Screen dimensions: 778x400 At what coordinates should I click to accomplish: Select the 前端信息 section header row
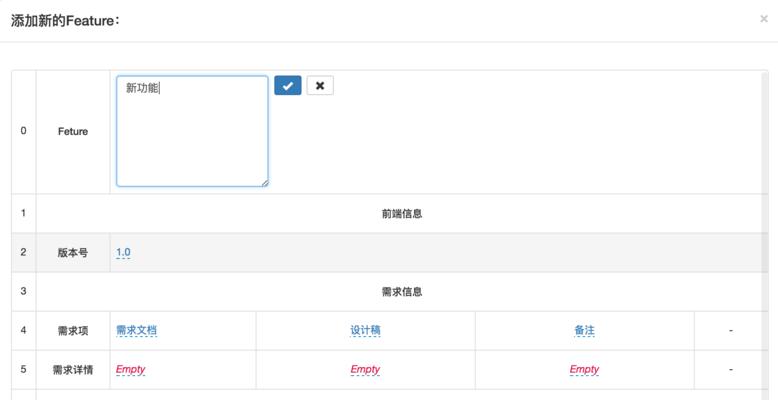coord(402,213)
